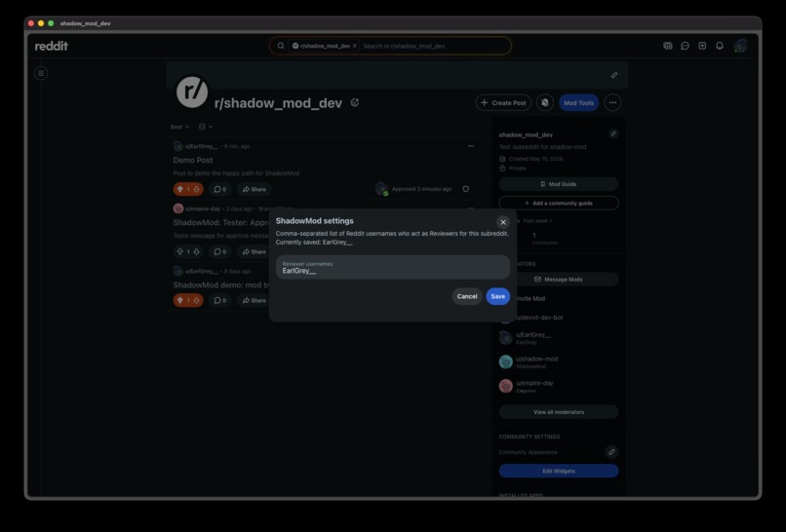This screenshot has width=786, height=532.
Task: Open the Reddit home logo
Action: click(x=51, y=46)
